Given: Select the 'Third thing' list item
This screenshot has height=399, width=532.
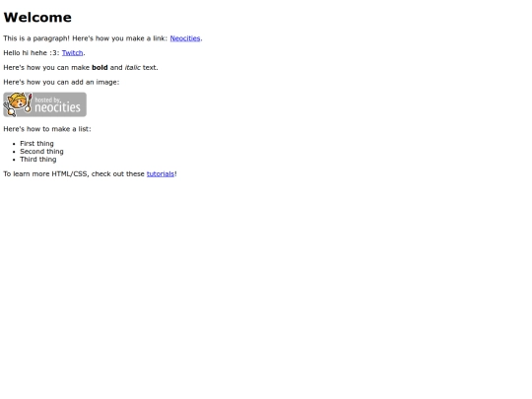Looking at the screenshot, I should tap(38, 160).
